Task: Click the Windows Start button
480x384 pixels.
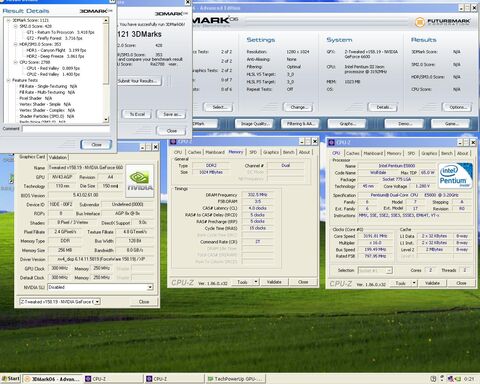Action: pyautogui.click(x=11, y=379)
